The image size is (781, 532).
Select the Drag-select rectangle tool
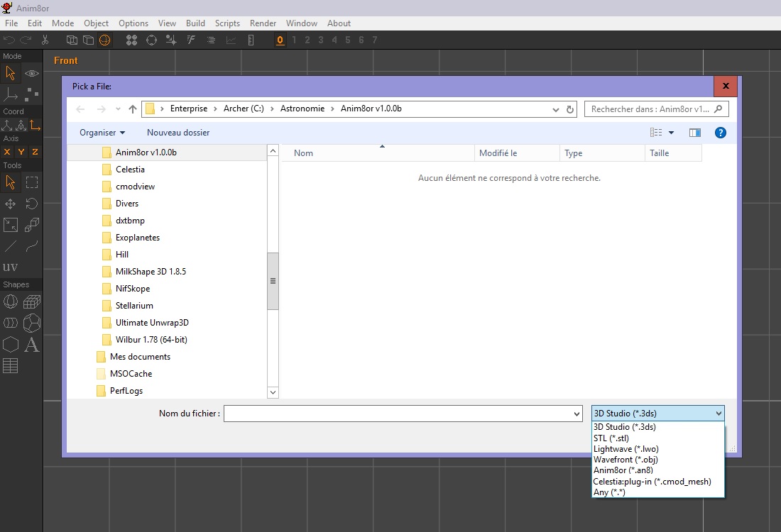point(32,182)
